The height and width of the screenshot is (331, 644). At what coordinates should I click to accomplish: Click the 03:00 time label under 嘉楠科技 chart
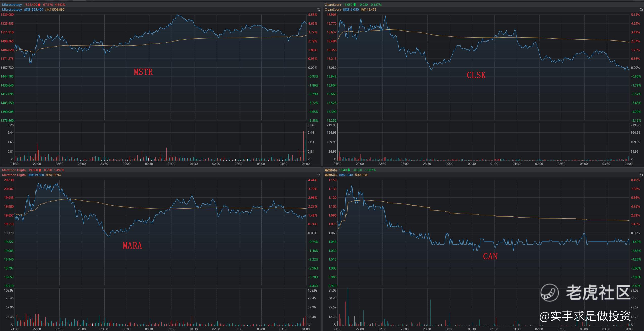[x=584, y=329]
